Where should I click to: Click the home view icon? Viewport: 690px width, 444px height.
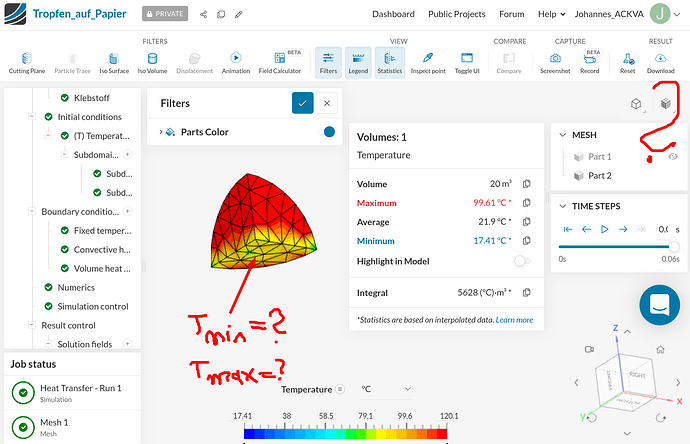tap(660, 349)
